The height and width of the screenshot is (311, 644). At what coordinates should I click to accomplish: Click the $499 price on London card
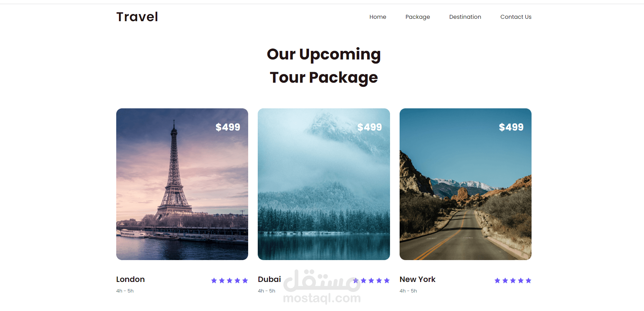point(228,127)
